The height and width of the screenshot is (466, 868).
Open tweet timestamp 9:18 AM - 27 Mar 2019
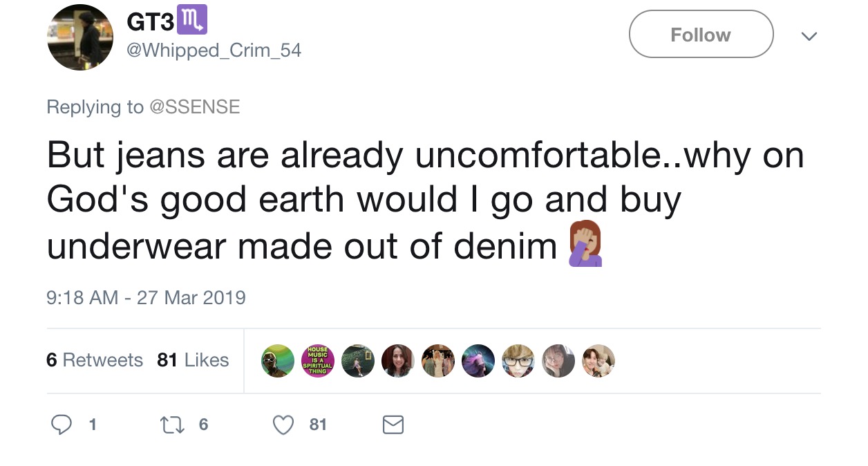(146, 298)
